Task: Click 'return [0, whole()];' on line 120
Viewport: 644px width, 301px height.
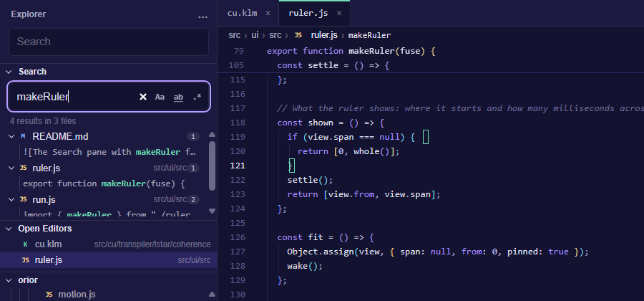Action: (x=348, y=151)
